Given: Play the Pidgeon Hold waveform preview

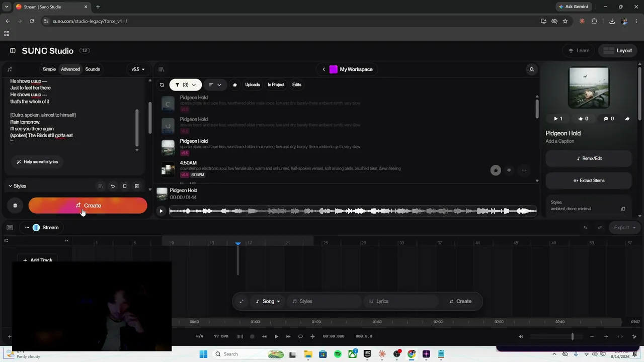Looking at the screenshot, I should 161,211.
